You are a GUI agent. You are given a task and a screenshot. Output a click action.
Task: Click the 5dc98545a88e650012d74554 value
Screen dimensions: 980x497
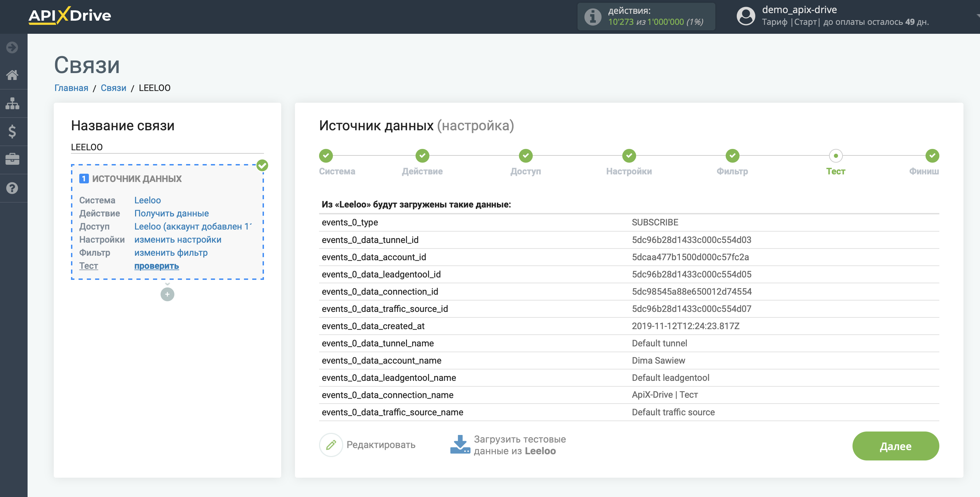point(692,292)
